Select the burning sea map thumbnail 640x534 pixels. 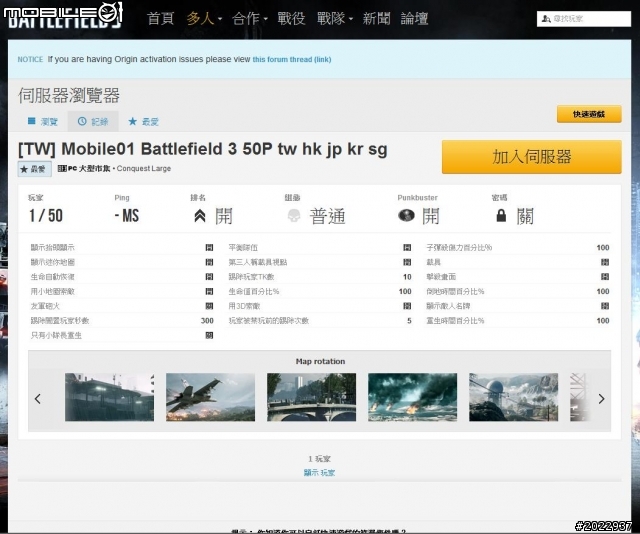pyautogui.click(x=412, y=397)
